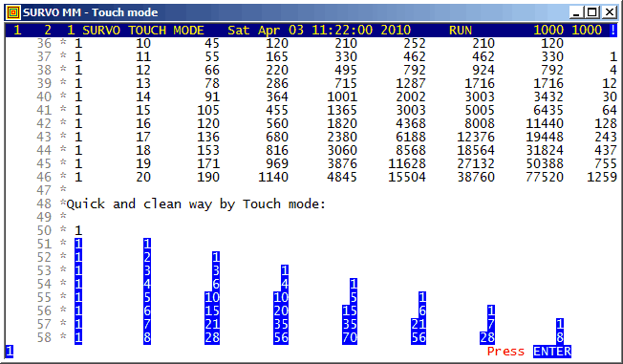Click the value 6435 on line 41

point(548,110)
